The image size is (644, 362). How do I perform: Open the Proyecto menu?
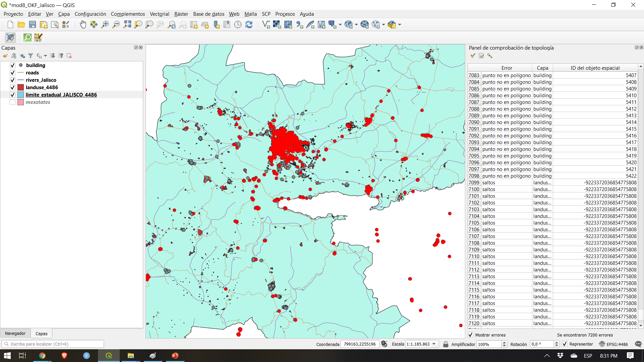coord(13,14)
